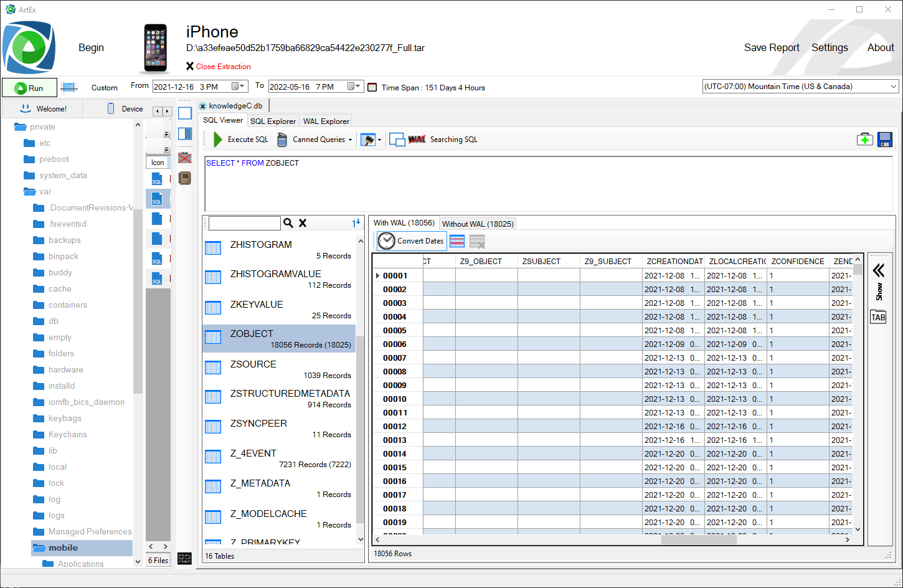
Task: Open the From date dropdown arrow
Action: pos(243,87)
